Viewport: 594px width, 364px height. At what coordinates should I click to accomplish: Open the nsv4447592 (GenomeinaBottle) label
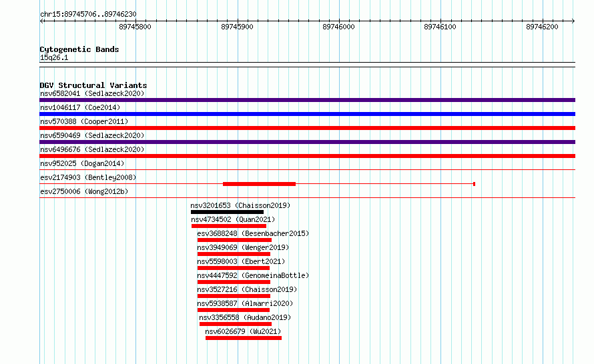click(x=253, y=275)
